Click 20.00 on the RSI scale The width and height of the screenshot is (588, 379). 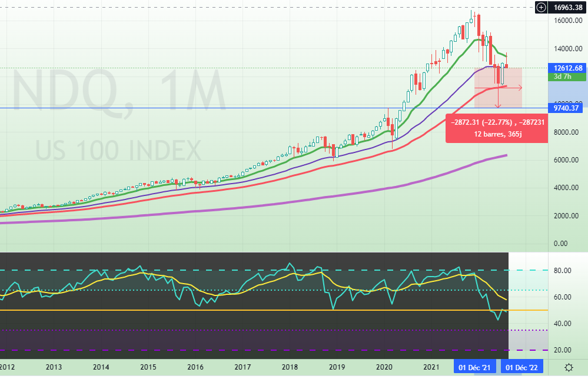click(x=563, y=350)
